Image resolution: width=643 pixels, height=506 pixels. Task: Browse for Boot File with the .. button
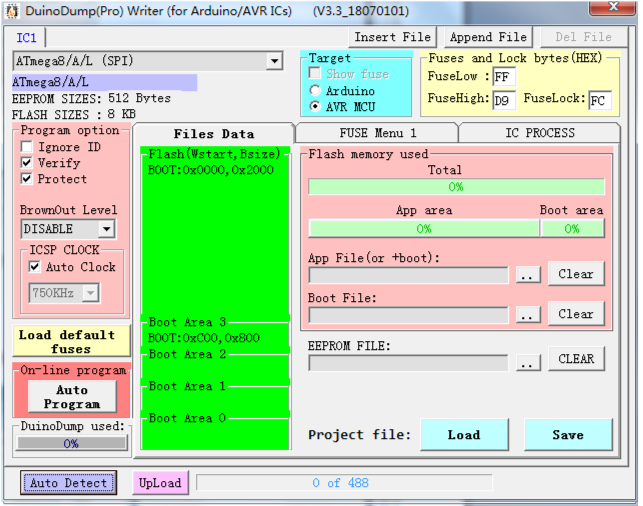[x=527, y=315]
